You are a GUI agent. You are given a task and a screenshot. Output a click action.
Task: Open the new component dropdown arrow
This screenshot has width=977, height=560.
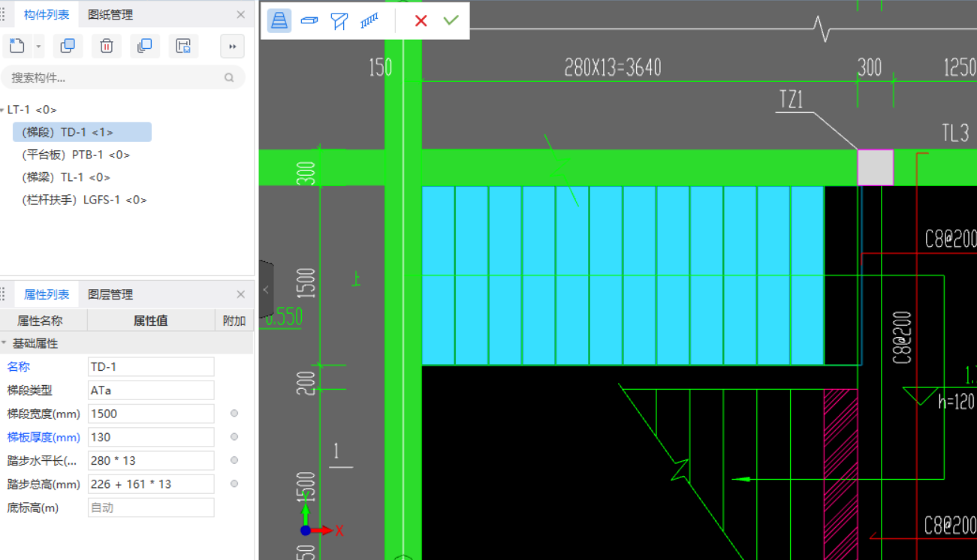[x=38, y=47]
